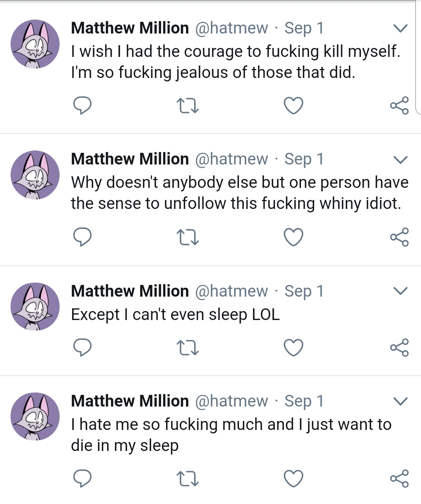Toggle the heart on the 'whiny idiot' tweet
The width and height of the screenshot is (421, 504).
point(293,237)
